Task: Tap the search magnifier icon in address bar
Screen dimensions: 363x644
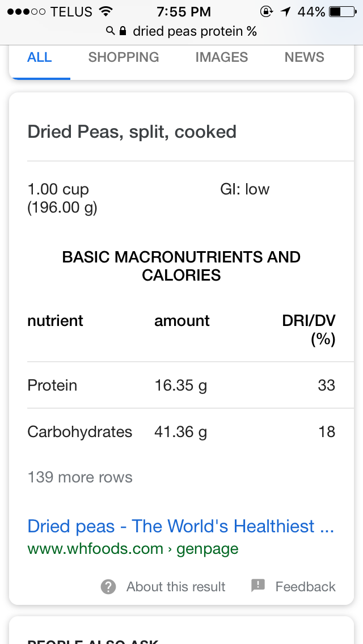Action: coord(111,31)
